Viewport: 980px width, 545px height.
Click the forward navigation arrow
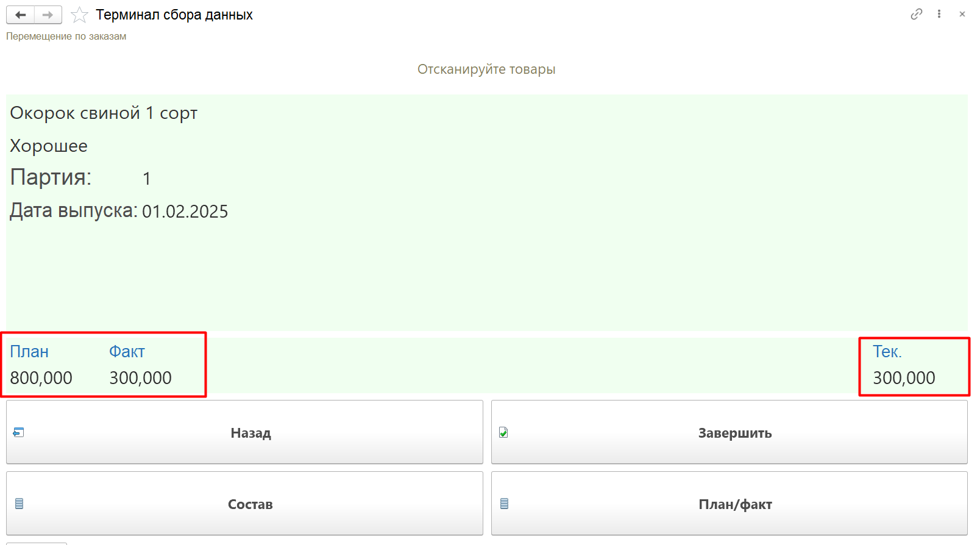(48, 15)
